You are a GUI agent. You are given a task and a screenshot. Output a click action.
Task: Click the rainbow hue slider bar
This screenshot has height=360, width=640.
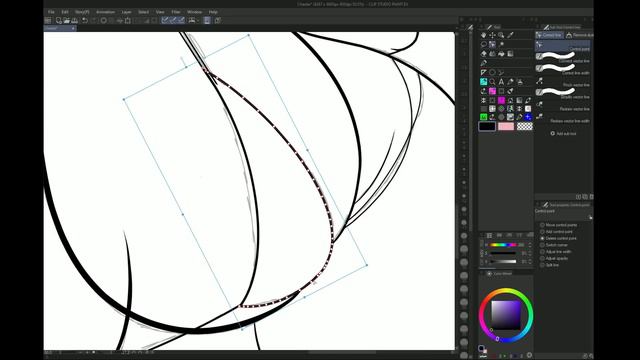click(503, 245)
